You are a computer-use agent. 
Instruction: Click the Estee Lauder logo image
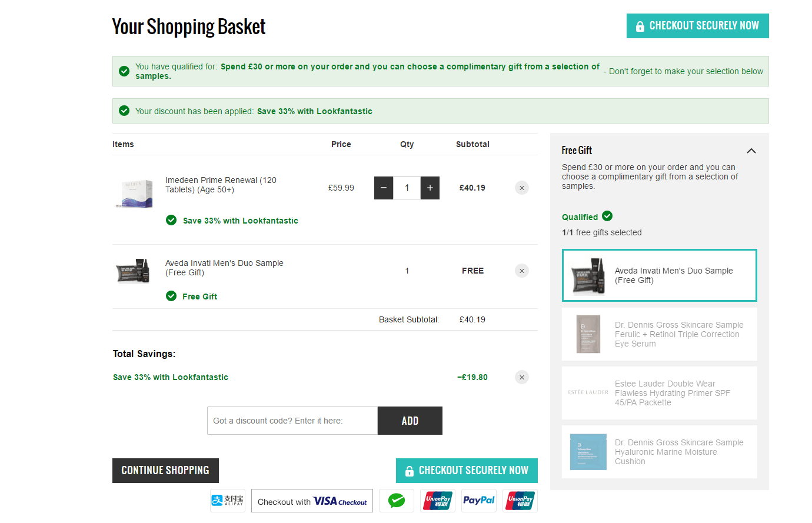(588, 392)
